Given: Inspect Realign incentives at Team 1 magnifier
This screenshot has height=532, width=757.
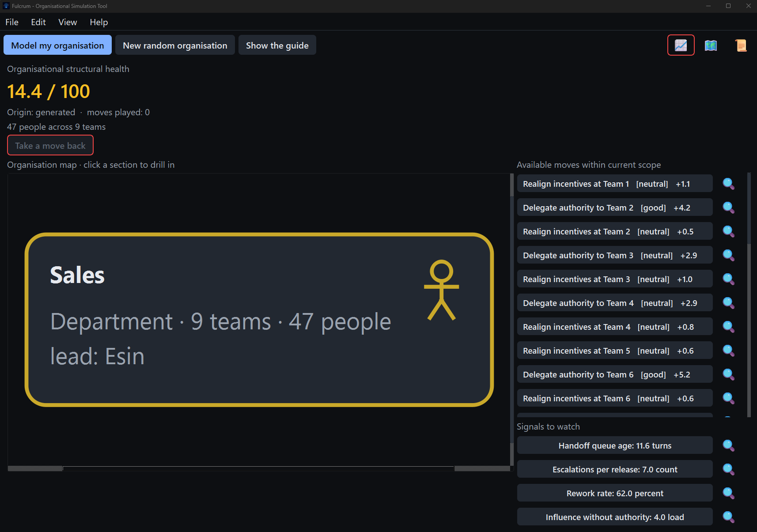Looking at the screenshot, I should point(728,184).
